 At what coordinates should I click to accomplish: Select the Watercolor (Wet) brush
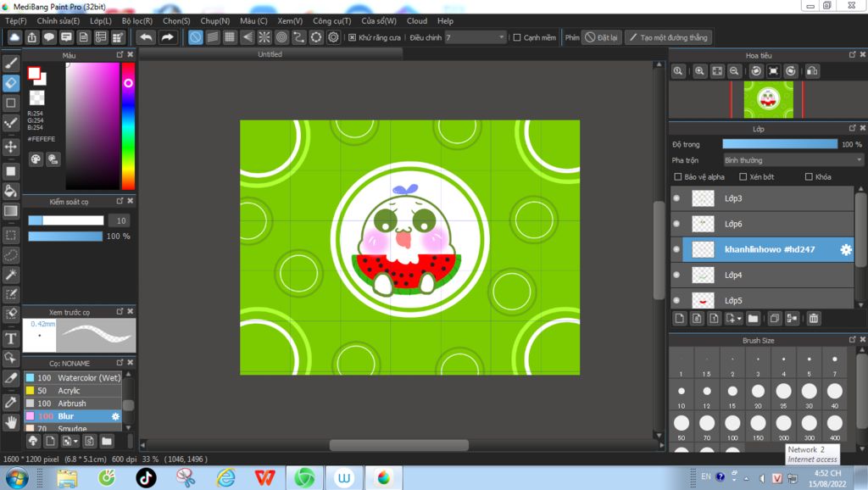click(73, 377)
